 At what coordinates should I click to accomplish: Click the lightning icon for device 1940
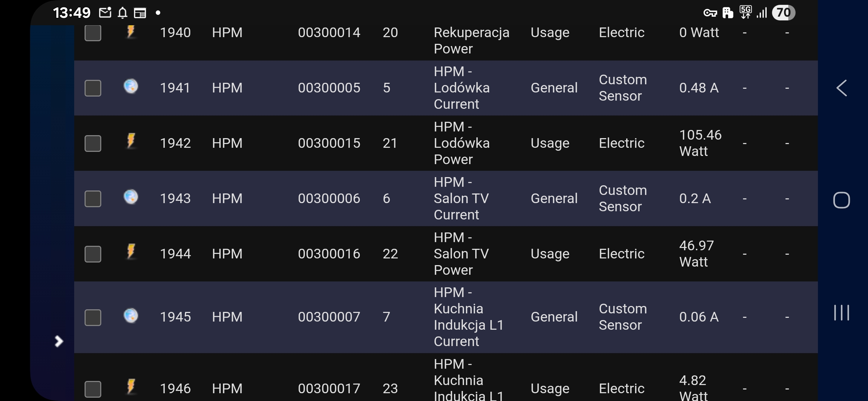tap(131, 32)
